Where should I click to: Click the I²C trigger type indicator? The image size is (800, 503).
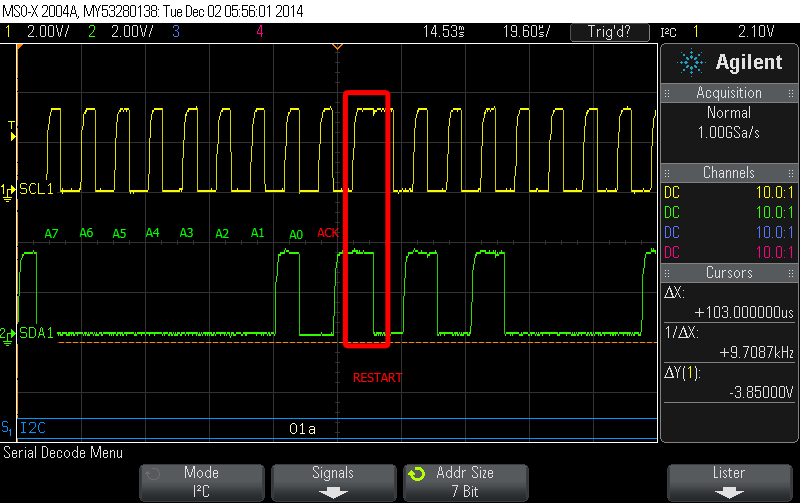[668, 33]
